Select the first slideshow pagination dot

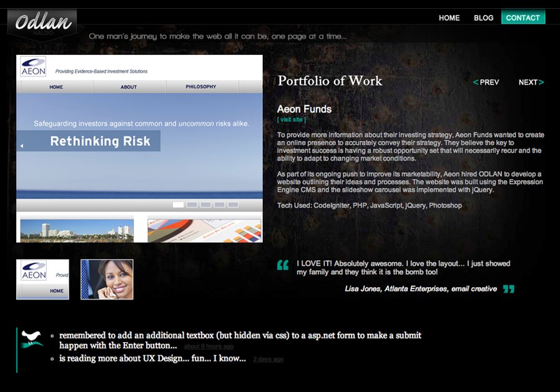tap(178, 204)
